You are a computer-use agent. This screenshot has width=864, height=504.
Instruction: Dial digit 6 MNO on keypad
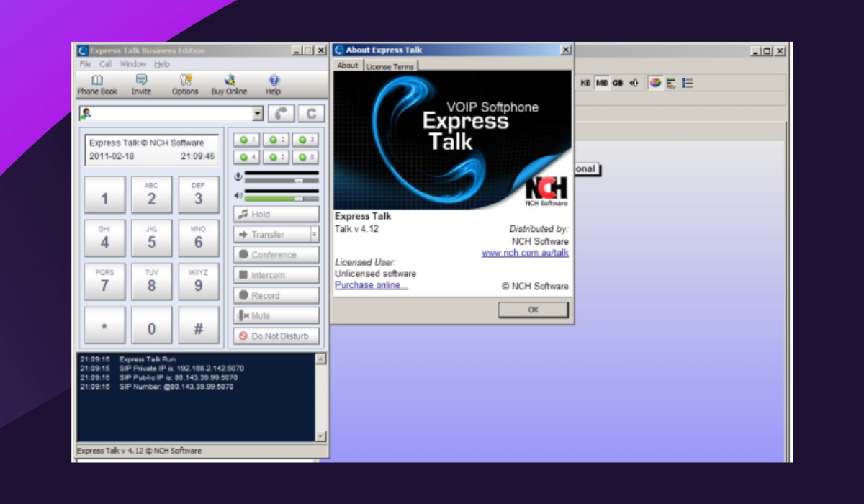pyautogui.click(x=198, y=238)
